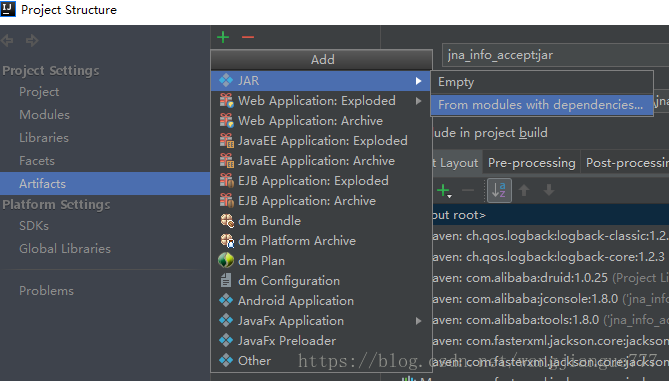The width and height of the screenshot is (669, 381).
Task: Click the dm Bundle icon
Action: (227, 221)
